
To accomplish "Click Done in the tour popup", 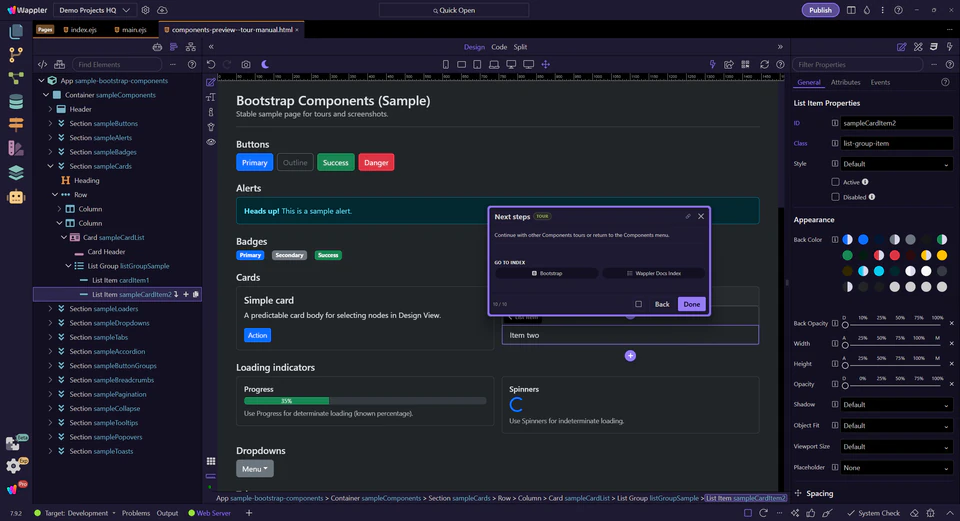I will click(x=691, y=304).
